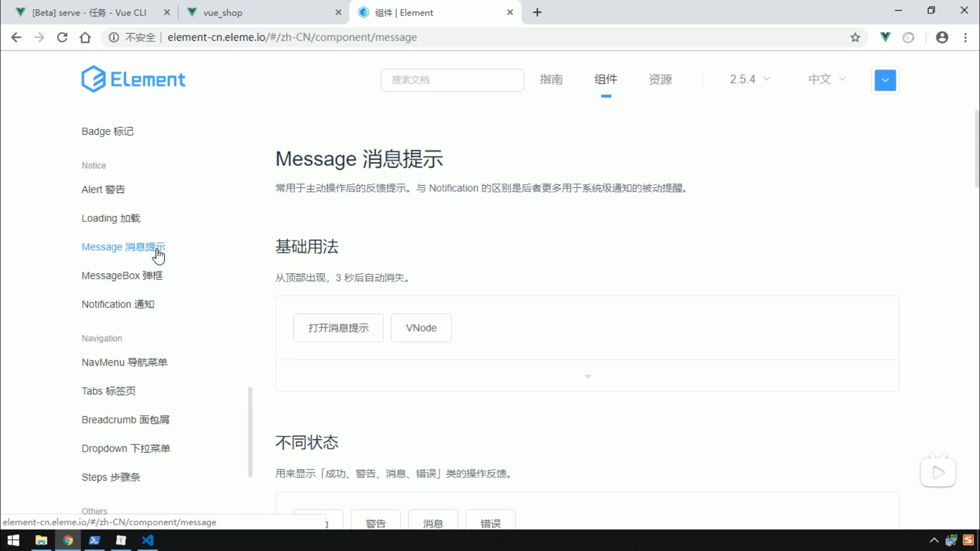Open the Chrome profile avatar
The height and width of the screenshot is (551, 980).
[942, 37]
